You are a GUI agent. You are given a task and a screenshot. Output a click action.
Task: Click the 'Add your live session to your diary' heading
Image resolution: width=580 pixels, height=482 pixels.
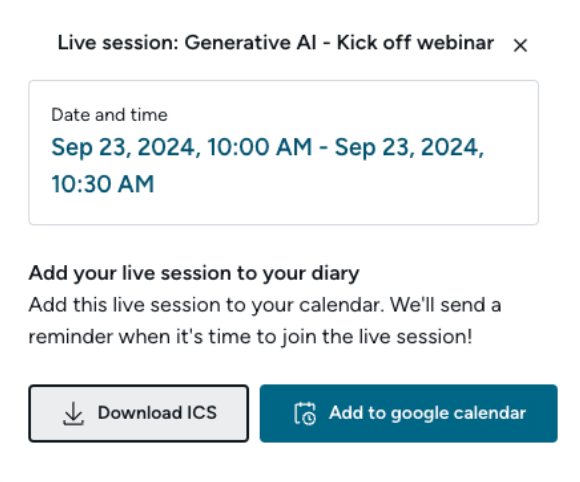click(194, 273)
